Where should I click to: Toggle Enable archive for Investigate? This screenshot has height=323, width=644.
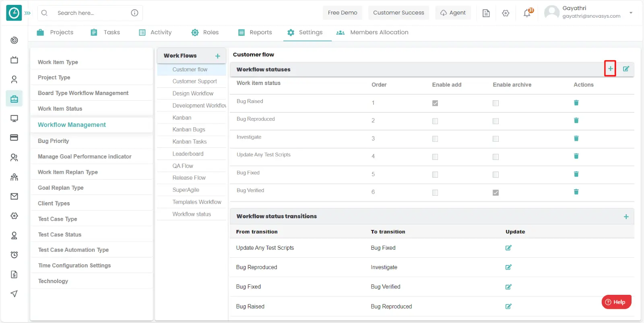(495, 139)
